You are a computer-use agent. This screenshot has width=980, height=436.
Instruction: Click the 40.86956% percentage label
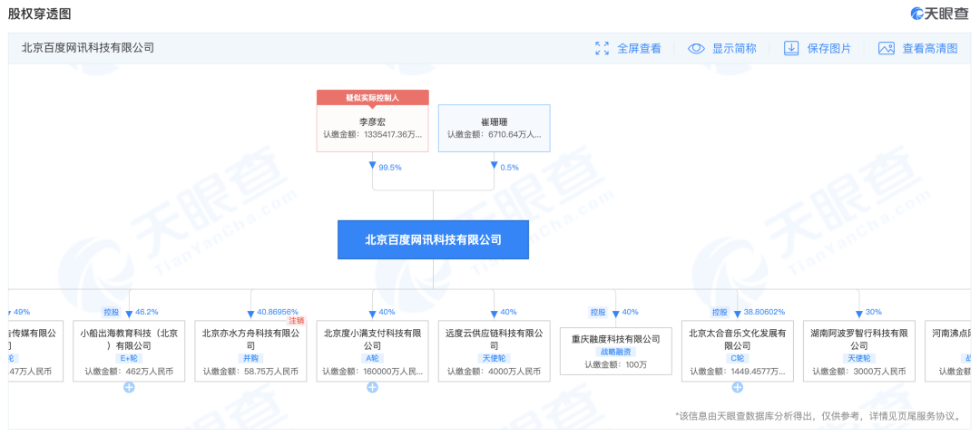278,312
